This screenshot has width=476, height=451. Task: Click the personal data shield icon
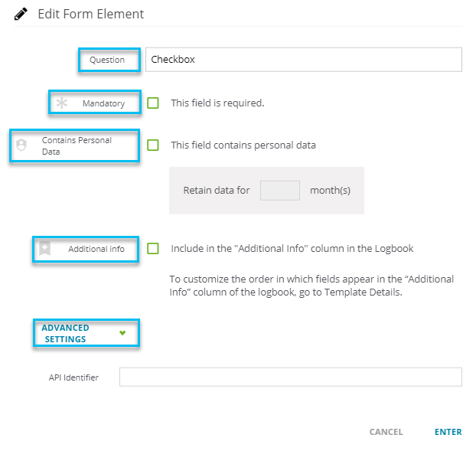point(21,145)
